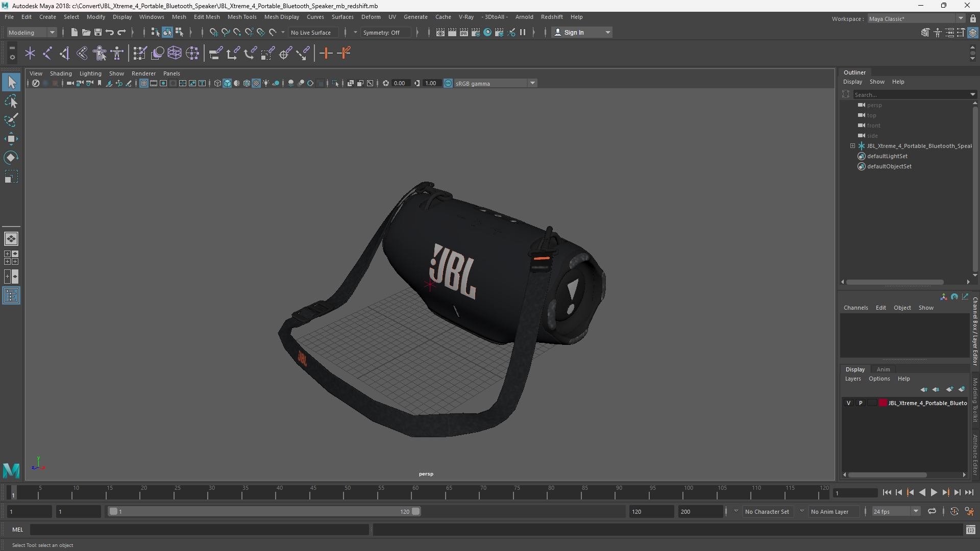Open a scene file

[x=86, y=32]
